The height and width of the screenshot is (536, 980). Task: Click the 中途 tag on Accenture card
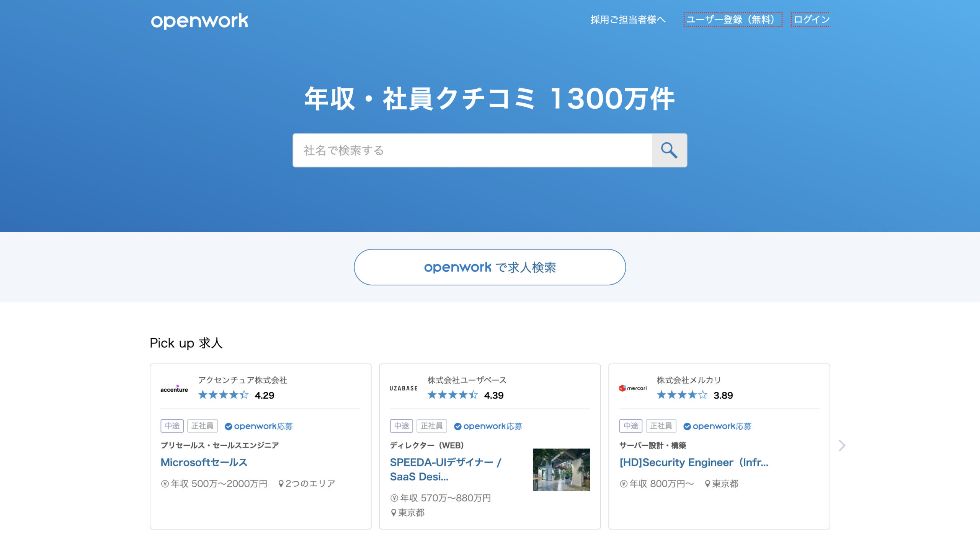[x=172, y=426]
